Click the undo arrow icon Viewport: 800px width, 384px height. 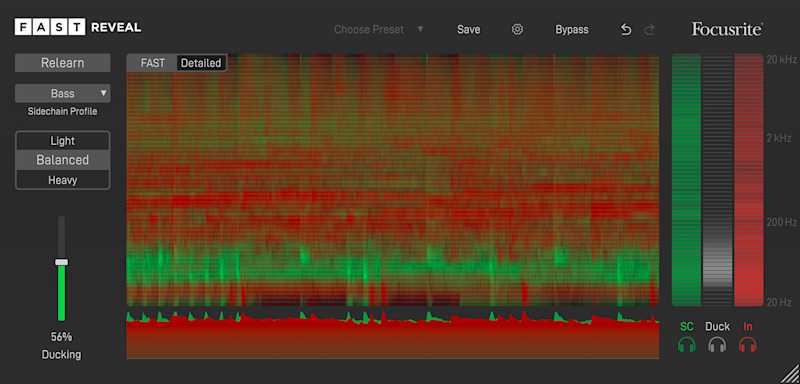coord(626,30)
